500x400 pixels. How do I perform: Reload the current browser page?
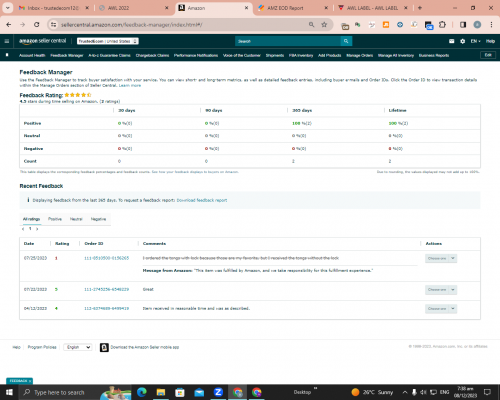[37, 25]
